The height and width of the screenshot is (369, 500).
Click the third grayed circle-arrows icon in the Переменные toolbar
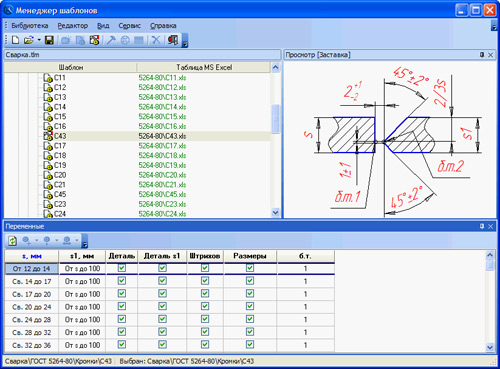point(67,240)
